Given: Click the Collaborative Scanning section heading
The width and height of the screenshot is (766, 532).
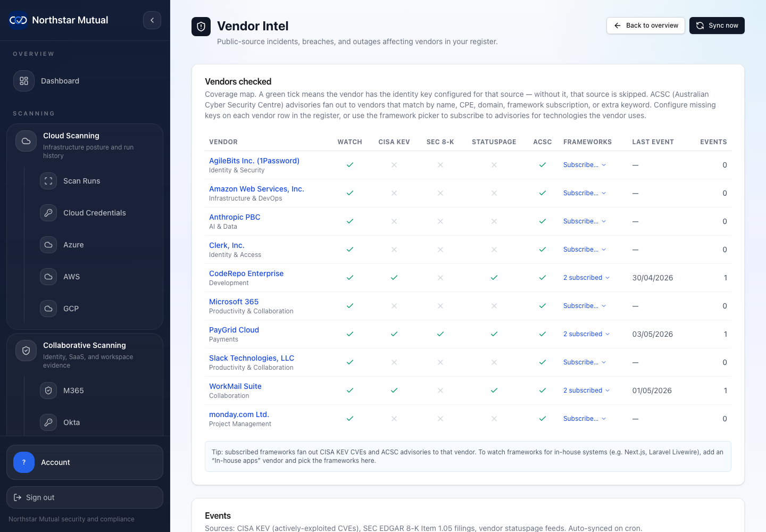Looking at the screenshot, I should tap(85, 345).
